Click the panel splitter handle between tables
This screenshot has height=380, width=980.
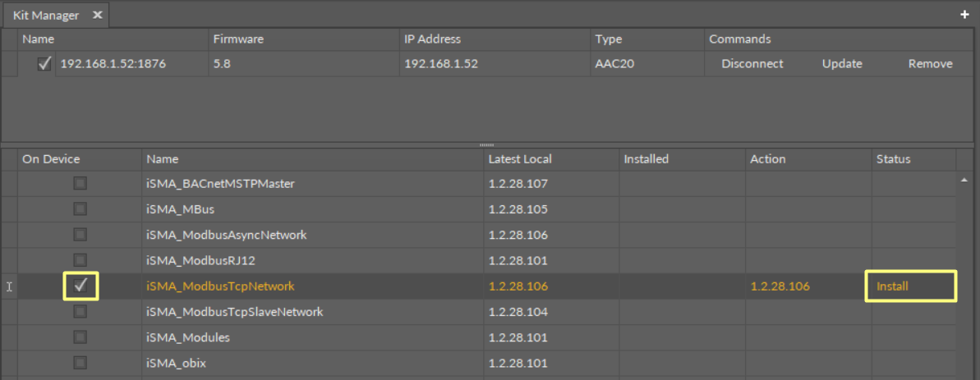pyautogui.click(x=486, y=144)
